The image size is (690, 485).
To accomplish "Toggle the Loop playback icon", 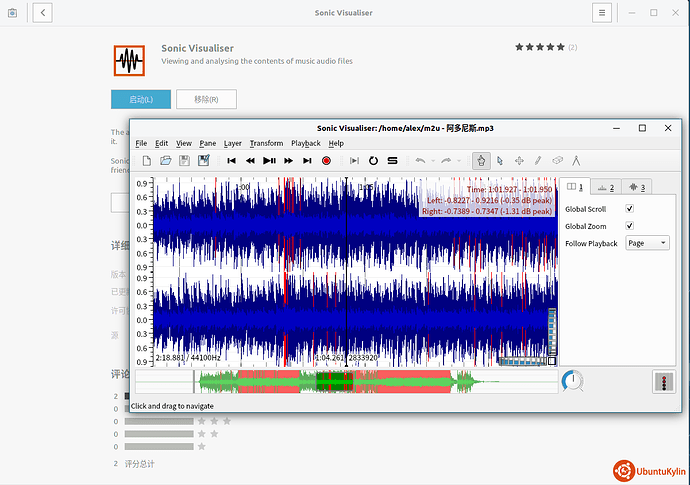I will pos(373,160).
